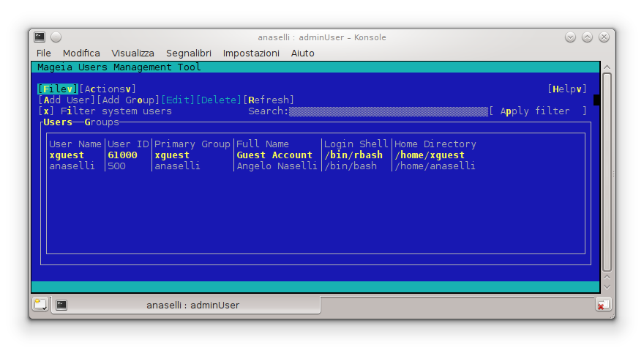
Task: Click the Home Directory column header
Action: coord(435,144)
